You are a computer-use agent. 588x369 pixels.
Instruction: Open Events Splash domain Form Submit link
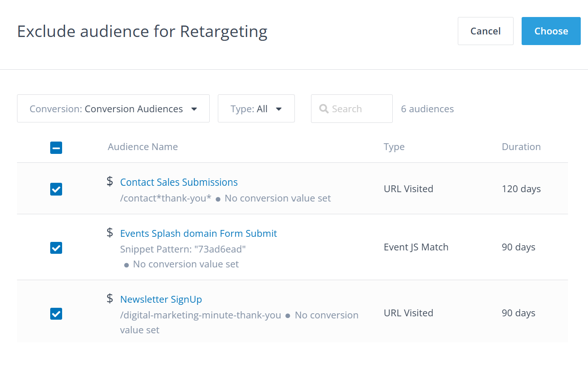click(x=198, y=233)
